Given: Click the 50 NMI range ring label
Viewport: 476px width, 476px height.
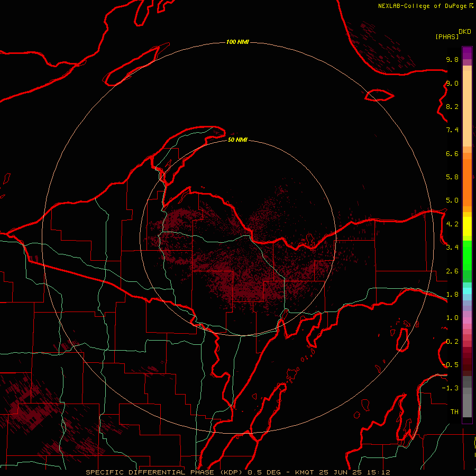Looking at the screenshot, I should pyautogui.click(x=237, y=140).
